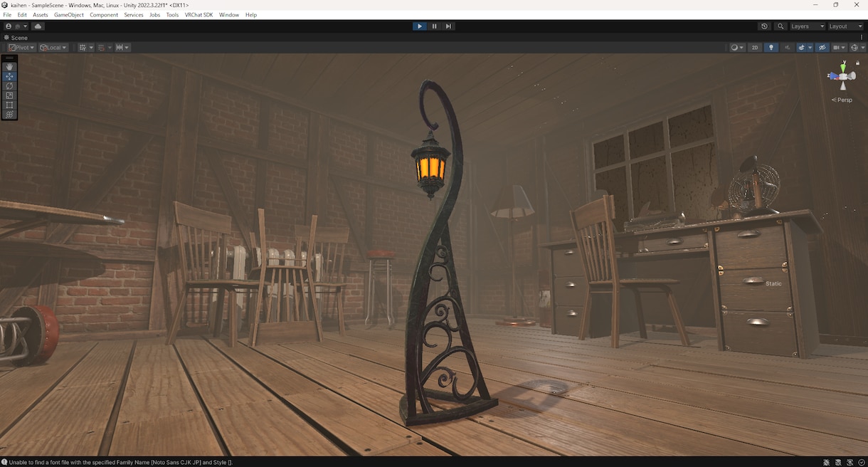Select the Hand (View) tool
Image resolution: width=868 pixels, height=467 pixels.
pos(9,66)
